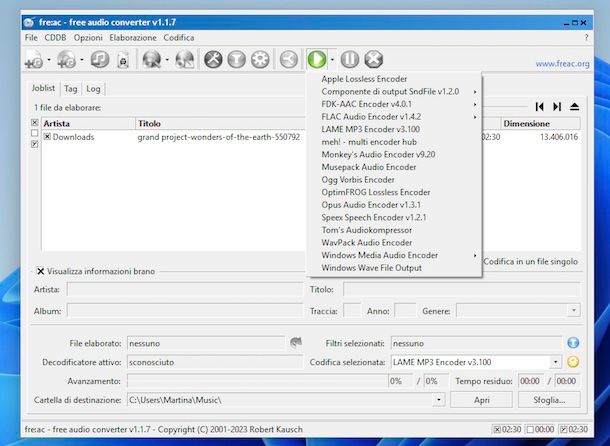610x446 pixels.
Task: Click the clear joblist toolbar icon
Action: (x=123, y=60)
